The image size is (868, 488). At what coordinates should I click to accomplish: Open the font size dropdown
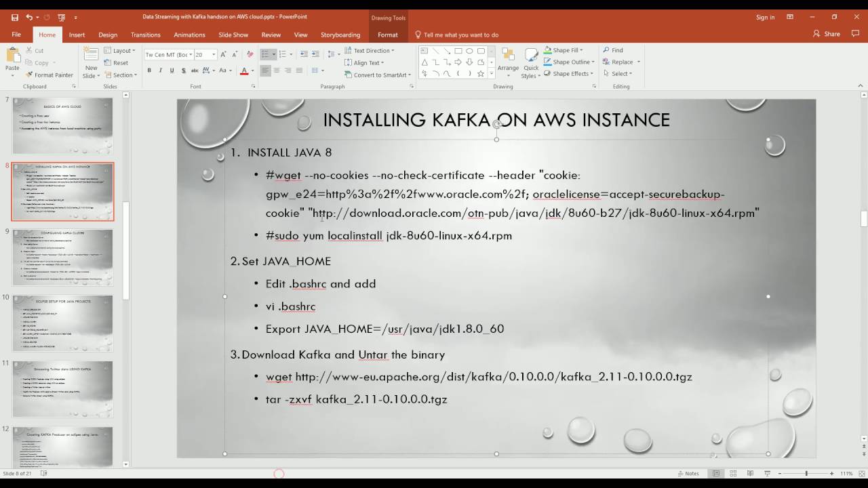pyautogui.click(x=214, y=54)
